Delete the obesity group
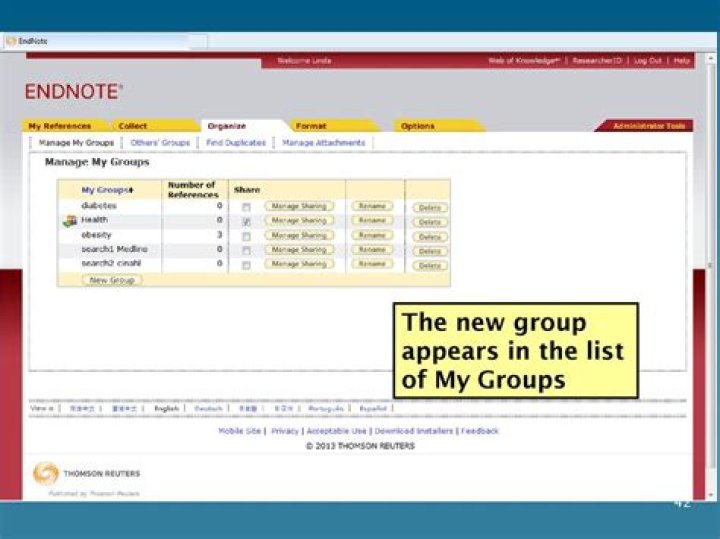720x539 pixels. click(430, 237)
